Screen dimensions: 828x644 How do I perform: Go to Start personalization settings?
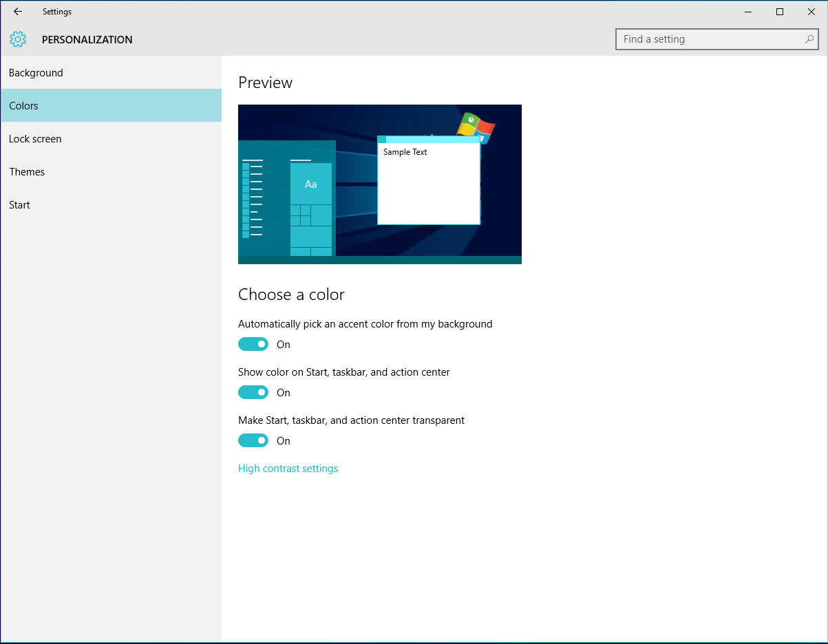tap(111, 205)
